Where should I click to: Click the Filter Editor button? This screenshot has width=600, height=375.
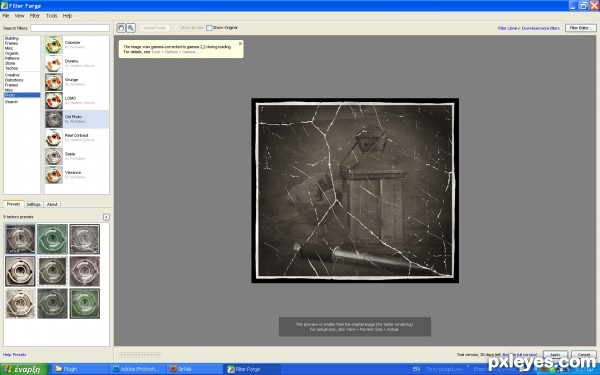pos(580,28)
